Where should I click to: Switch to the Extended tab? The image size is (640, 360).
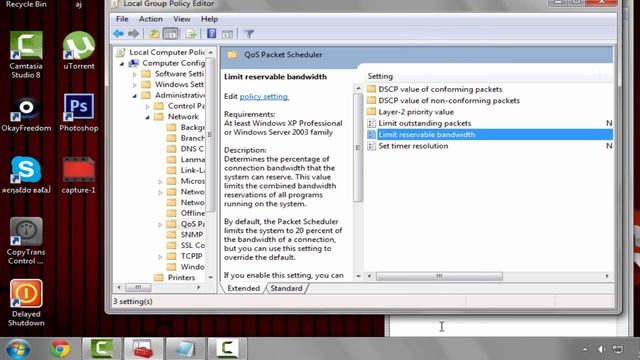pyautogui.click(x=243, y=288)
